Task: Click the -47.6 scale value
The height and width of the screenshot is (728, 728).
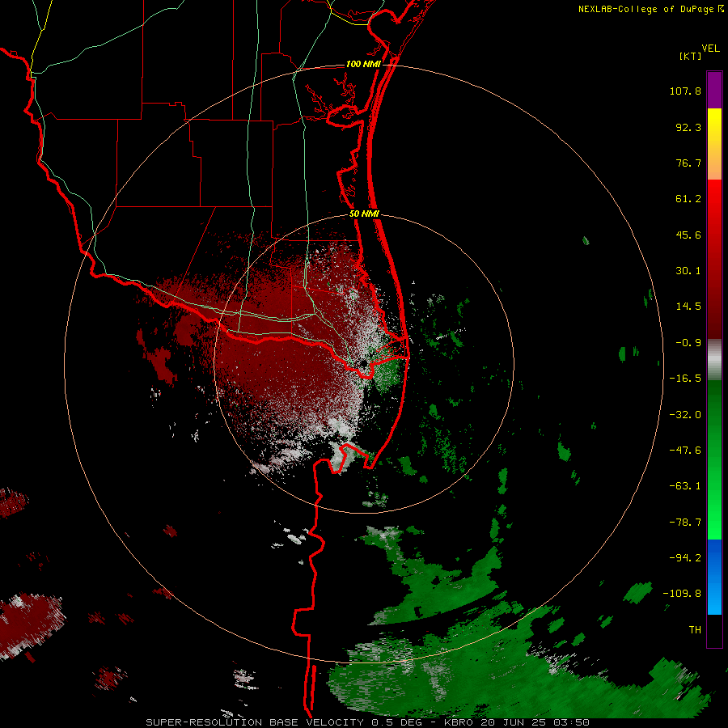Action: tap(685, 451)
